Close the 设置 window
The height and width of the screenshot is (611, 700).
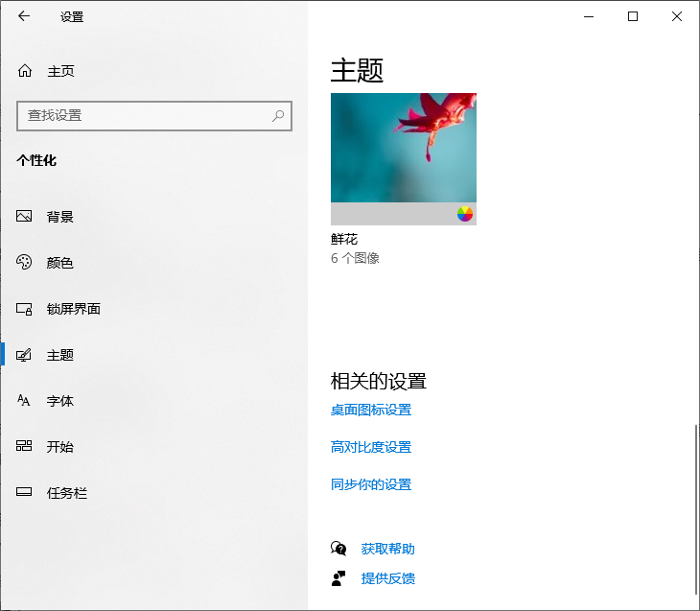[x=677, y=16]
